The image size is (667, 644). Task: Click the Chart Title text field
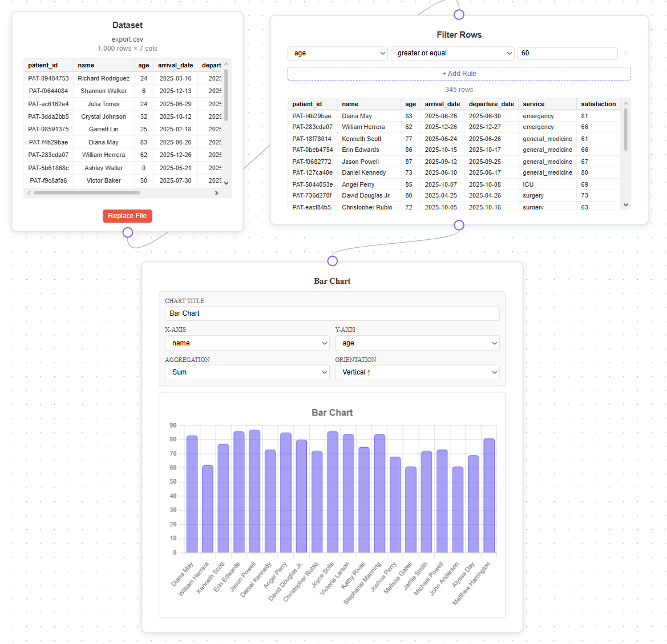[332, 313]
